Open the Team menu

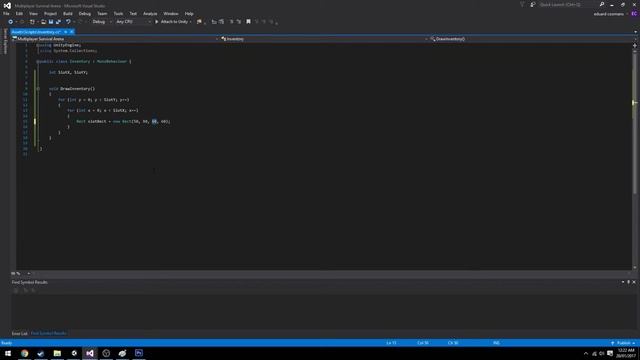tap(102, 14)
